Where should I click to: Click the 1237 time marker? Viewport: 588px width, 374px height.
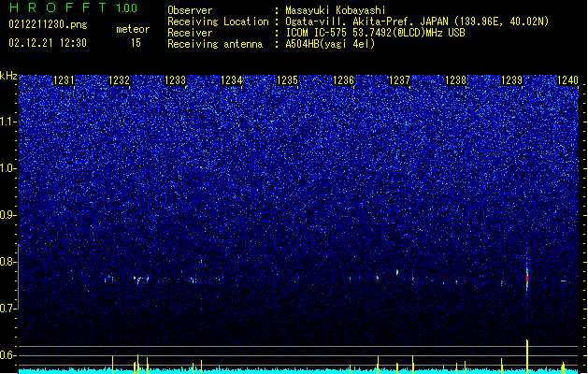pos(400,80)
